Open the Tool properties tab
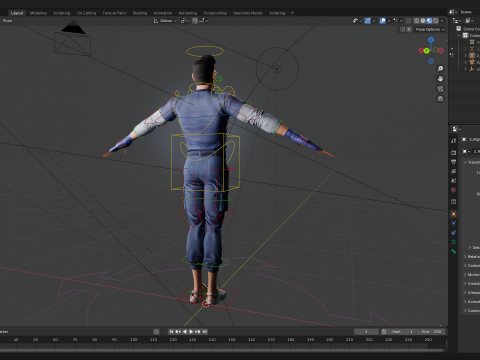The height and width of the screenshot is (360, 480). click(x=454, y=141)
